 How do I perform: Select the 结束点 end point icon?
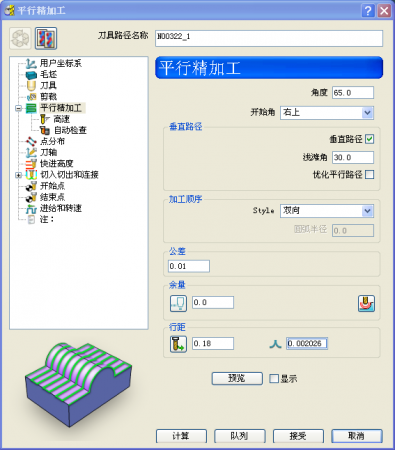coord(31,197)
